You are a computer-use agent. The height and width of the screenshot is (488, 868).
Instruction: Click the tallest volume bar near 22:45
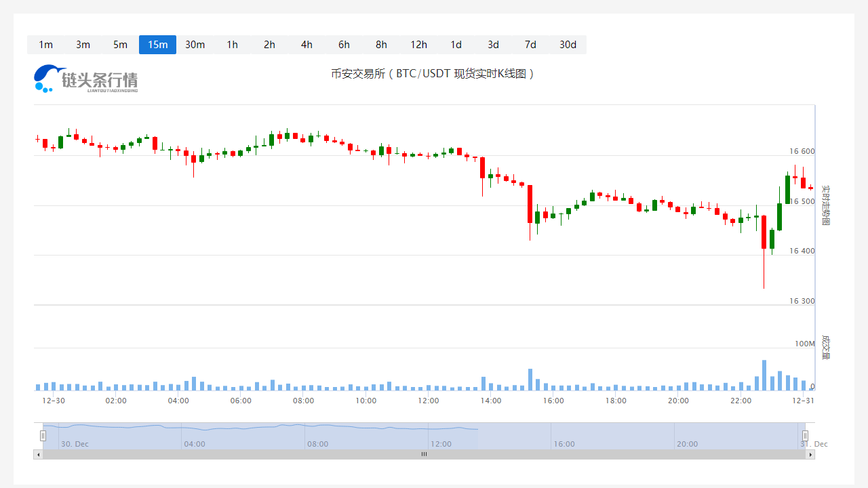pos(764,375)
